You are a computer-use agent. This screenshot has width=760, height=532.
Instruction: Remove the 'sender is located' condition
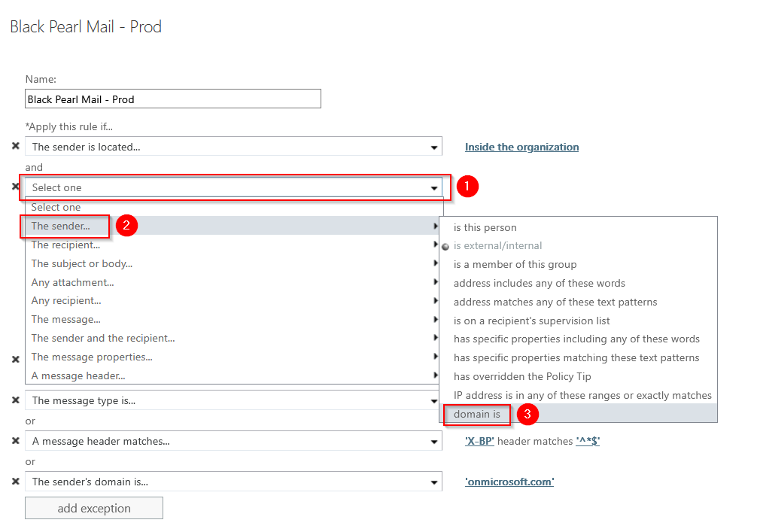click(16, 147)
